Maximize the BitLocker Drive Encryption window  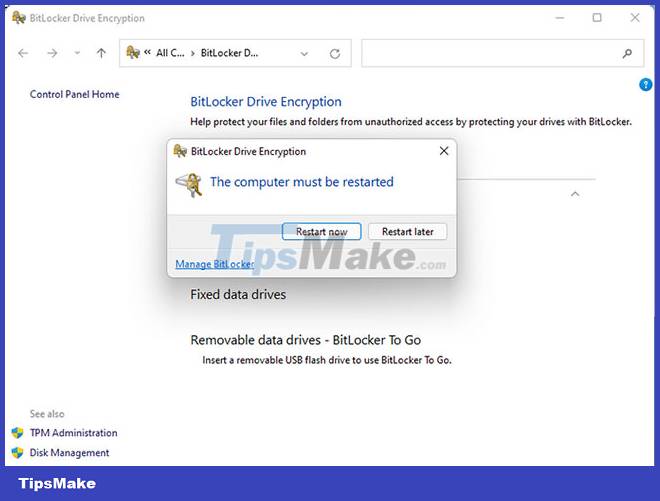597,18
